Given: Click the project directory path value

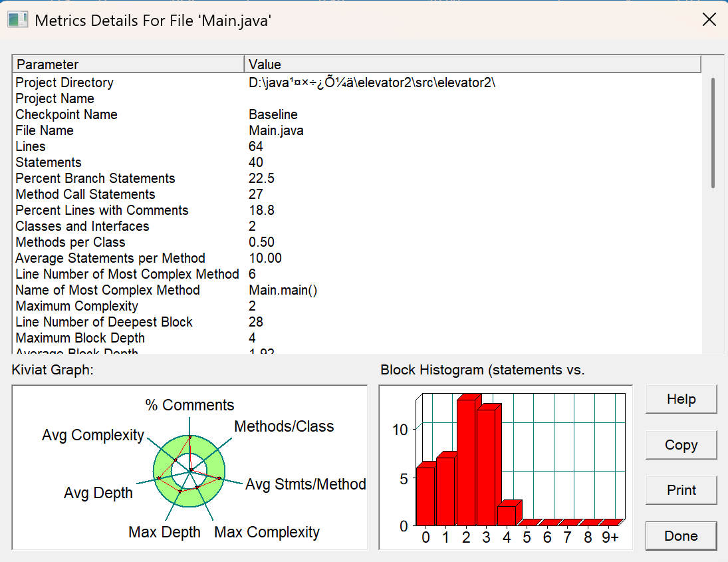Looking at the screenshot, I should [372, 82].
